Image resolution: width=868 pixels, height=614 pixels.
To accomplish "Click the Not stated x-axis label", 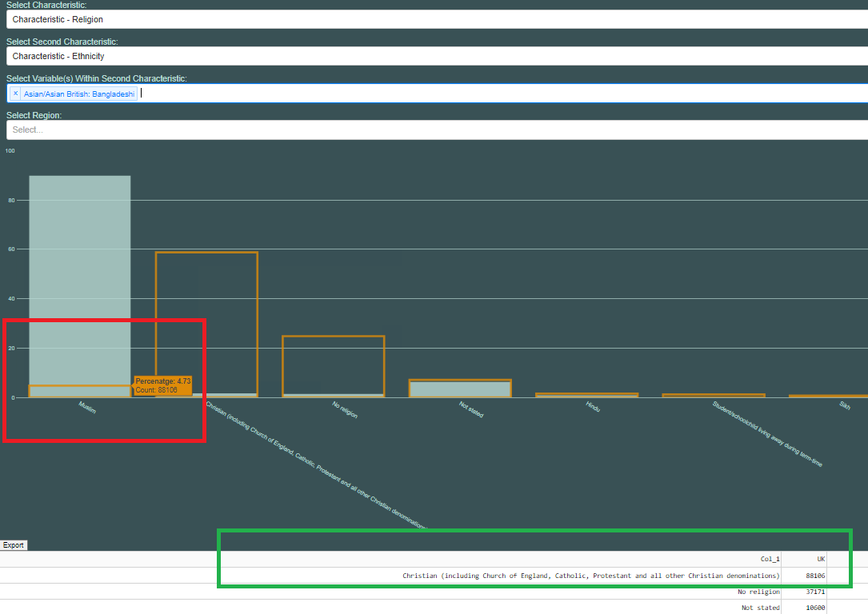I will coord(471,409).
